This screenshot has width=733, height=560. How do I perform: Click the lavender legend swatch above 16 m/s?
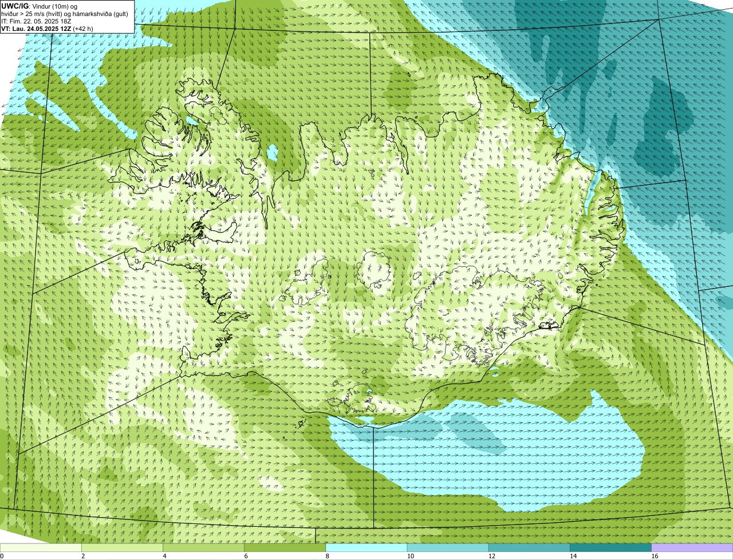692,548
